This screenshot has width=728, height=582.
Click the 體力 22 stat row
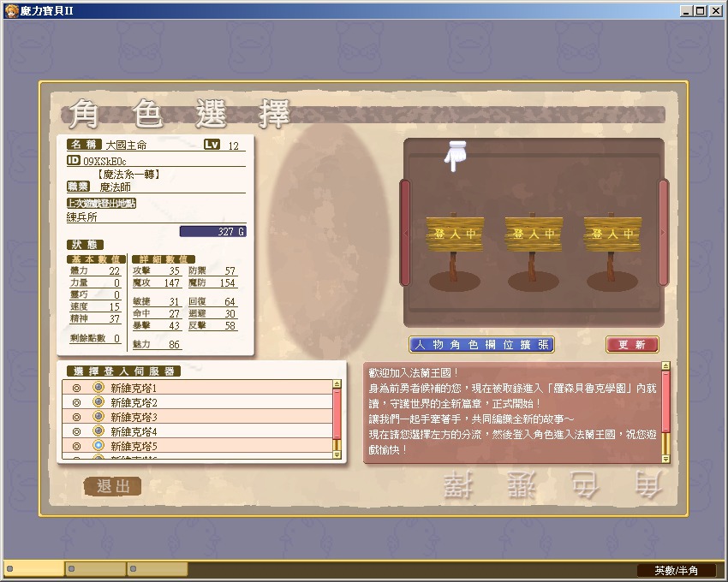tap(95, 270)
